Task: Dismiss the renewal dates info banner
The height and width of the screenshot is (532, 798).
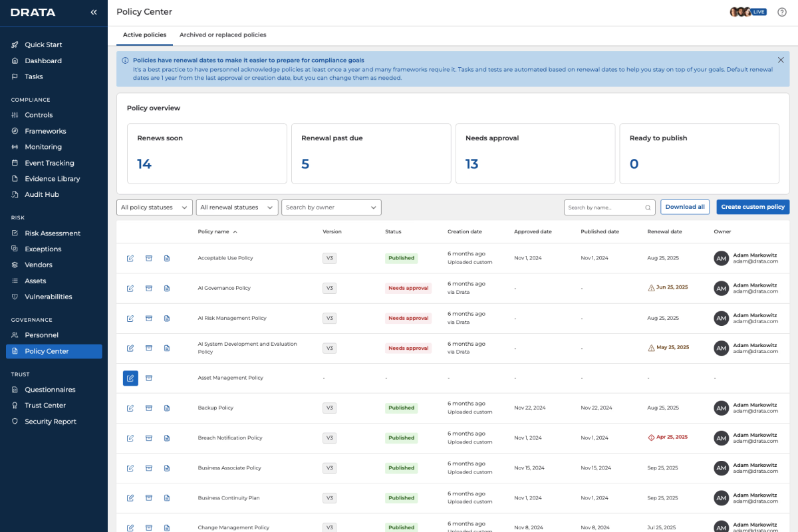Action: 781,60
